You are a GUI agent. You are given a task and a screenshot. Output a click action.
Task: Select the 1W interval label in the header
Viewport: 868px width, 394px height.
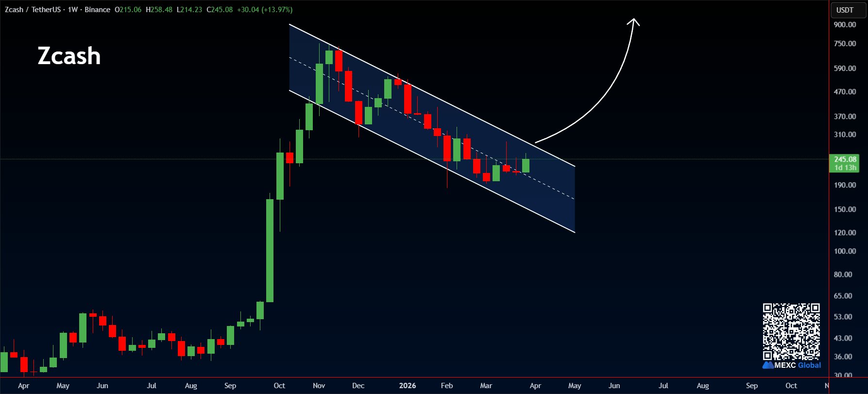pyautogui.click(x=73, y=10)
